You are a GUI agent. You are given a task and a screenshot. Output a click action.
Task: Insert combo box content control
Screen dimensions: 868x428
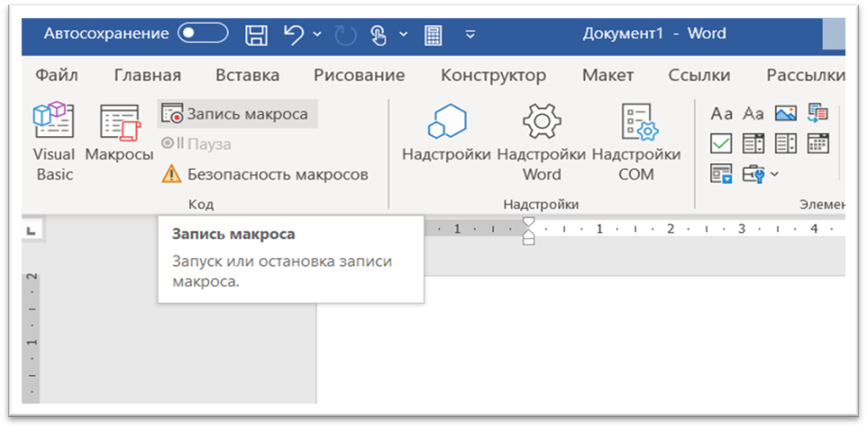753,144
